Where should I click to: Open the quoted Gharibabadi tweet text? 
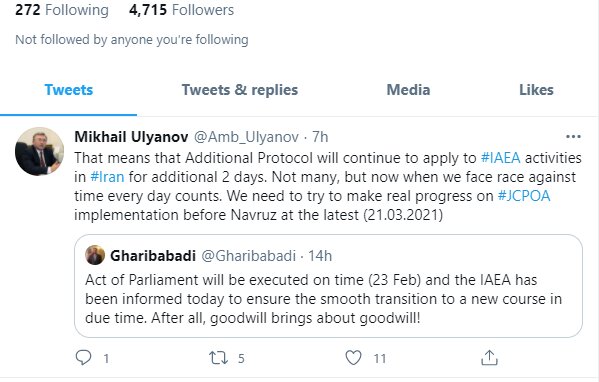(x=323, y=299)
